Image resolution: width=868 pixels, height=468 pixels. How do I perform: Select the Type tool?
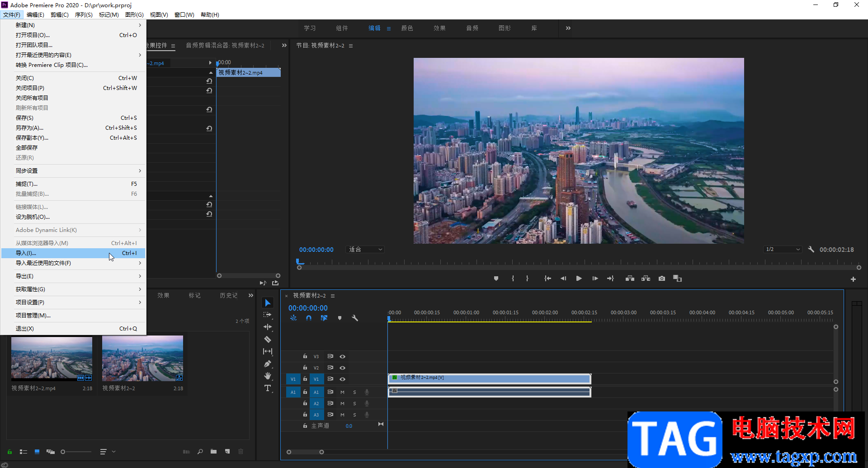(268, 388)
